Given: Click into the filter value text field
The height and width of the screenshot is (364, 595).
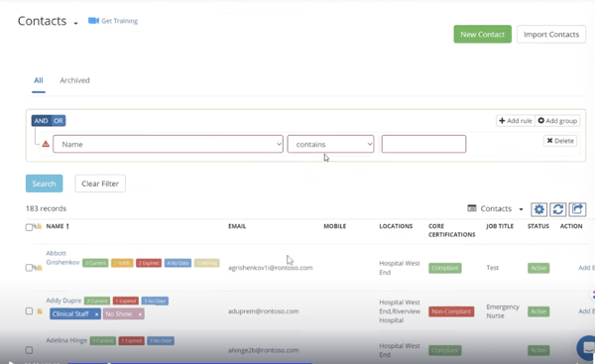Looking at the screenshot, I should pos(423,144).
